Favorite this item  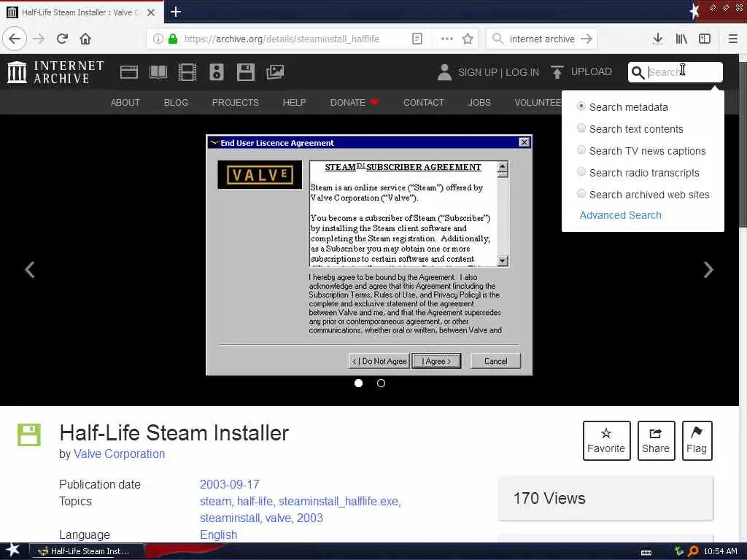(x=606, y=440)
